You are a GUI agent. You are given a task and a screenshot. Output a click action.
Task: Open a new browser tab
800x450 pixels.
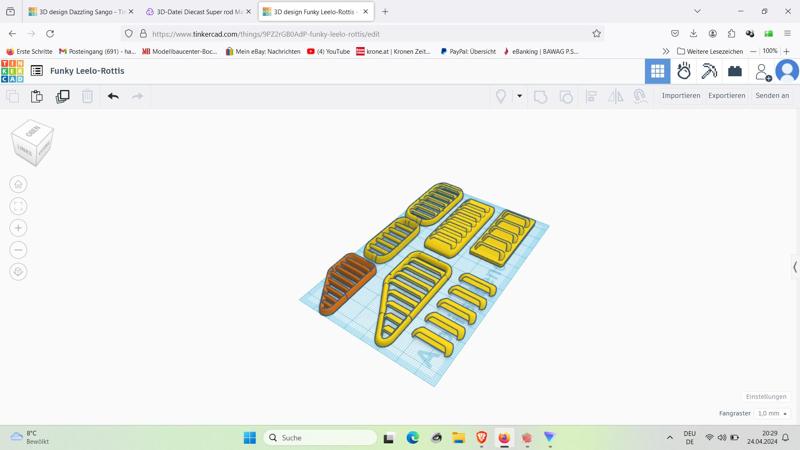[385, 12]
